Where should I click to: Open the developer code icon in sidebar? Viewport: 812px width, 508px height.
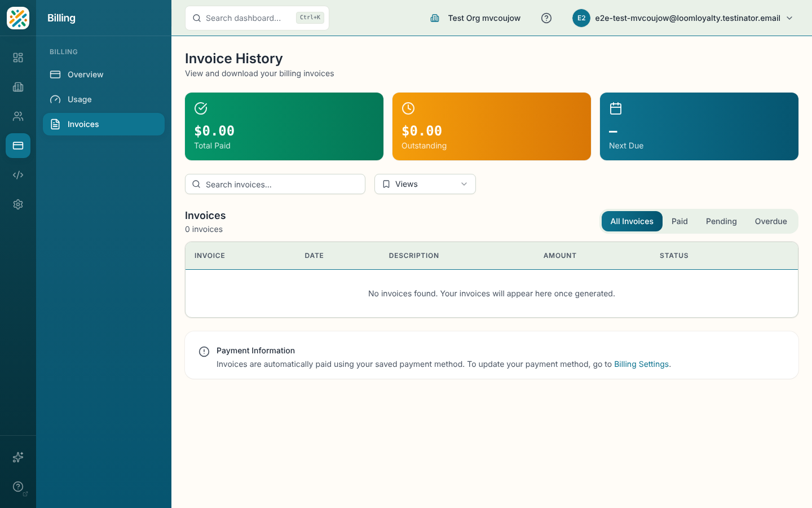point(18,175)
